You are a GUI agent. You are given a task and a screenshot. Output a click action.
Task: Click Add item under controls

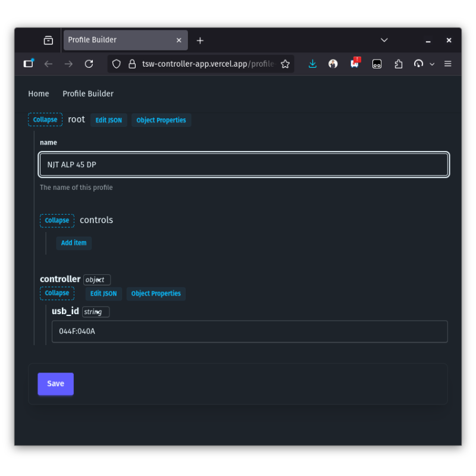(x=74, y=243)
